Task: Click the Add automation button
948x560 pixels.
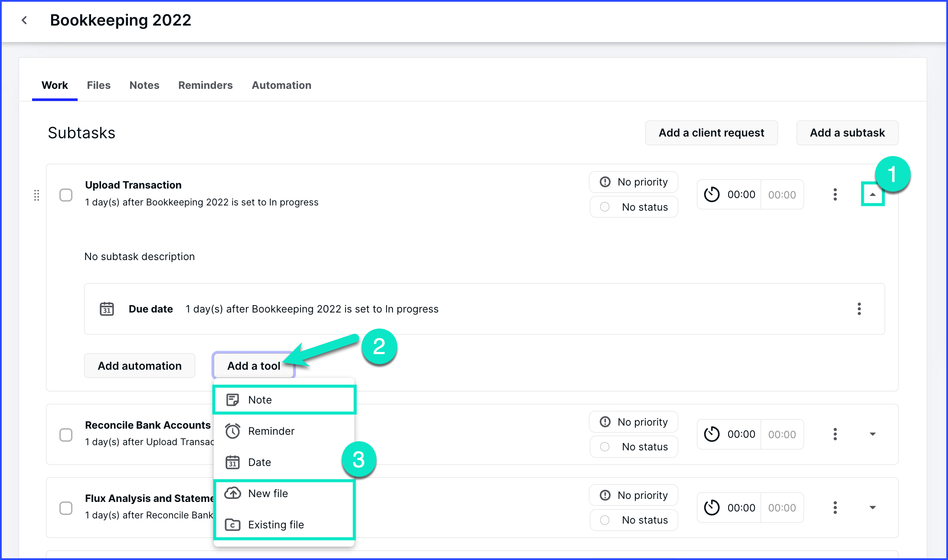Action: (140, 366)
